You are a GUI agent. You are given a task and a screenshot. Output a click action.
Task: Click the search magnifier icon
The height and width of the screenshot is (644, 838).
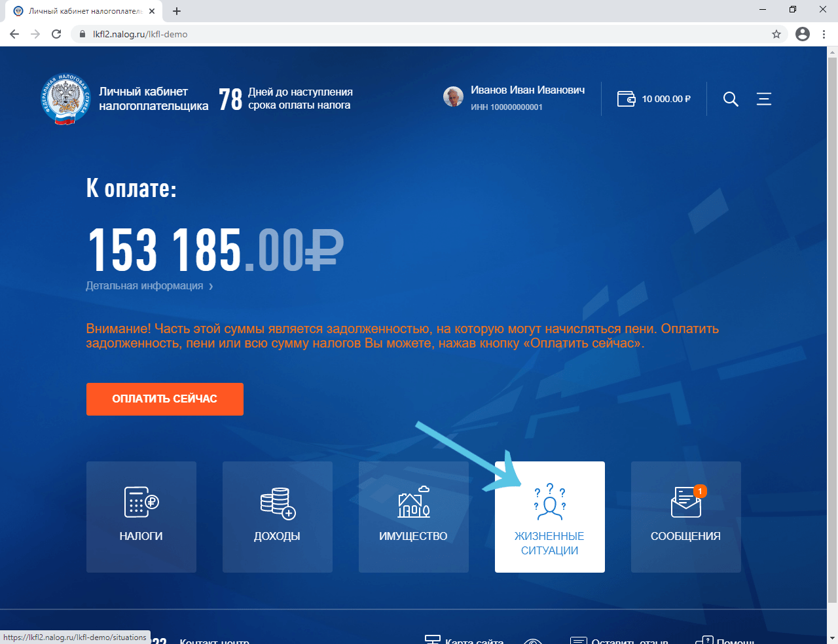(731, 99)
